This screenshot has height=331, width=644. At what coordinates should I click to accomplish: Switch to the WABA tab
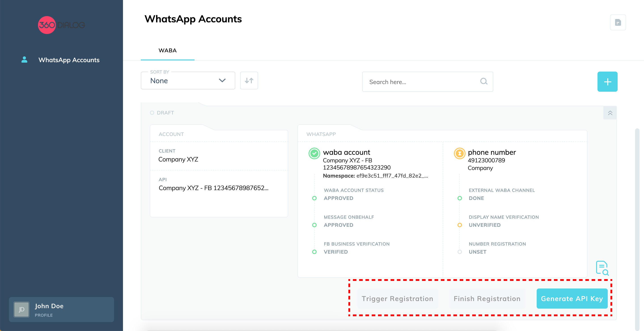point(167,51)
